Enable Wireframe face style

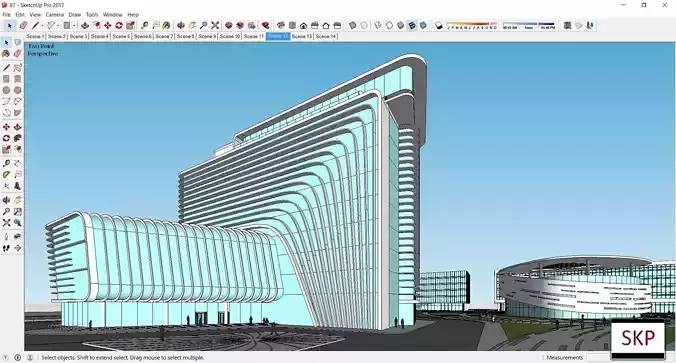[378, 25]
